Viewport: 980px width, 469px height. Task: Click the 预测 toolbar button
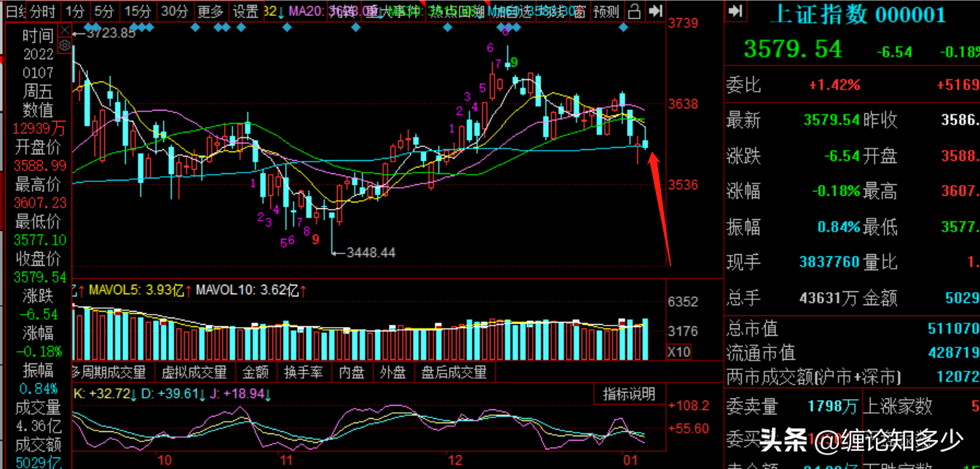point(606,12)
